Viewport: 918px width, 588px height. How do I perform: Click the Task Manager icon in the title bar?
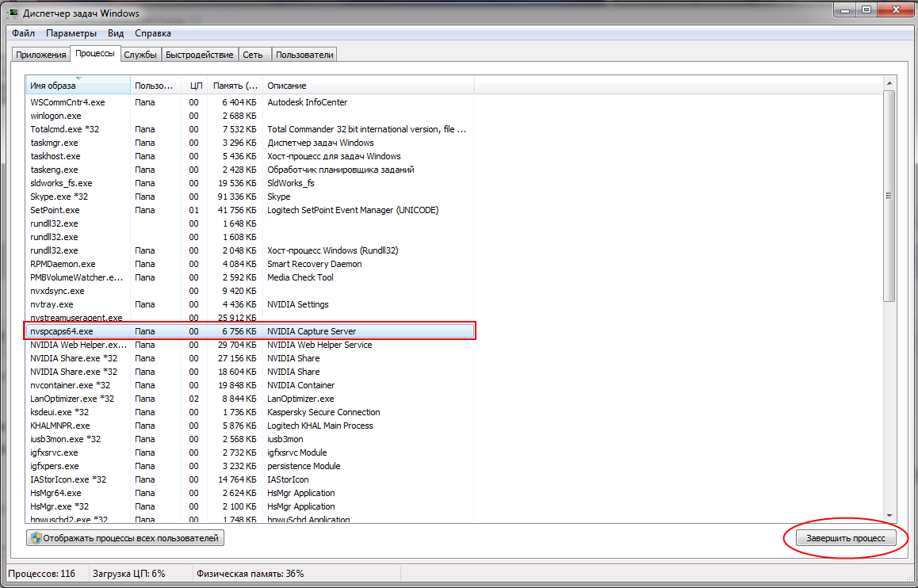(13, 13)
